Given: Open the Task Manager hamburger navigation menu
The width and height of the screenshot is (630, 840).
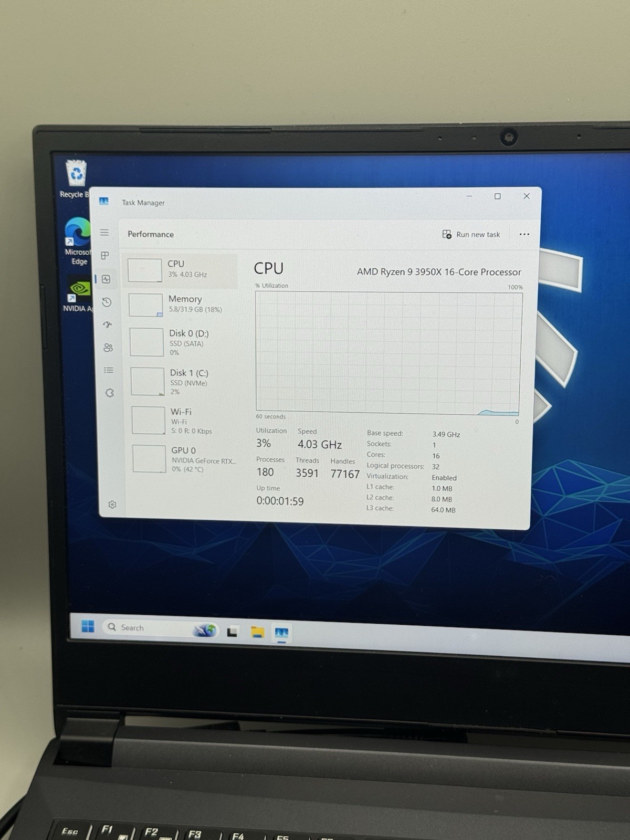Looking at the screenshot, I should pyautogui.click(x=104, y=233).
